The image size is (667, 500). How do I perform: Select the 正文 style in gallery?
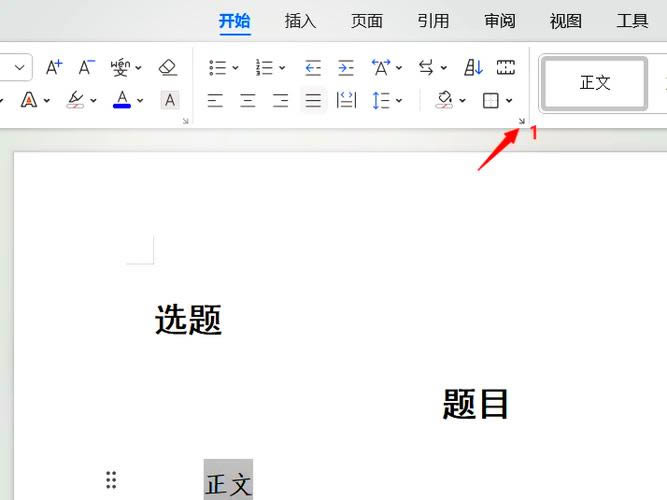click(x=595, y=83)
